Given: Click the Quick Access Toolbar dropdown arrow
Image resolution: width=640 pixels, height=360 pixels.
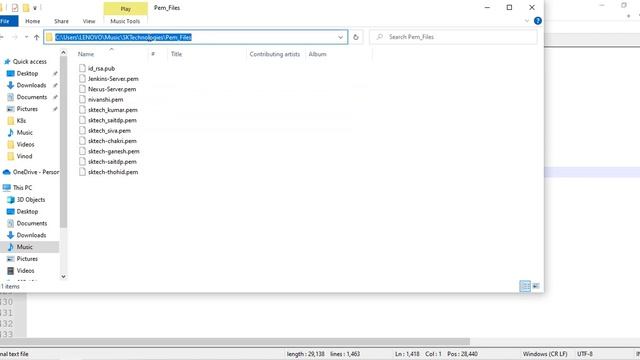Looking at the screenshot, I should [x=35, y=8].
